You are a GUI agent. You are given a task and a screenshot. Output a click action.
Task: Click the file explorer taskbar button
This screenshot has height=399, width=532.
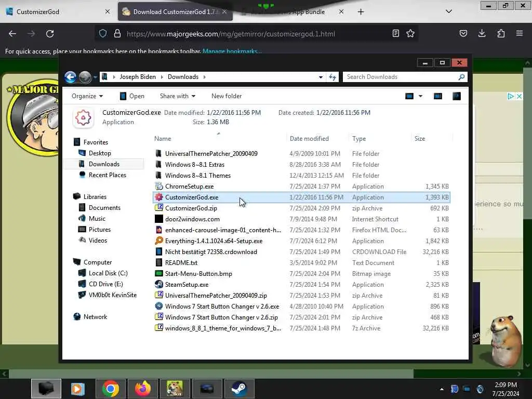click(46, 389)
